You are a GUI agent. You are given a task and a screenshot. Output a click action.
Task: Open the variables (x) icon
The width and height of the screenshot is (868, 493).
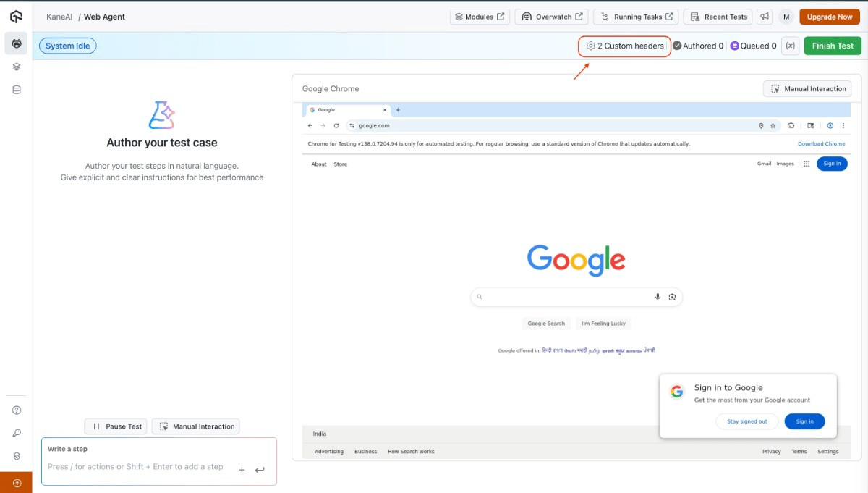tap(791, 46)
